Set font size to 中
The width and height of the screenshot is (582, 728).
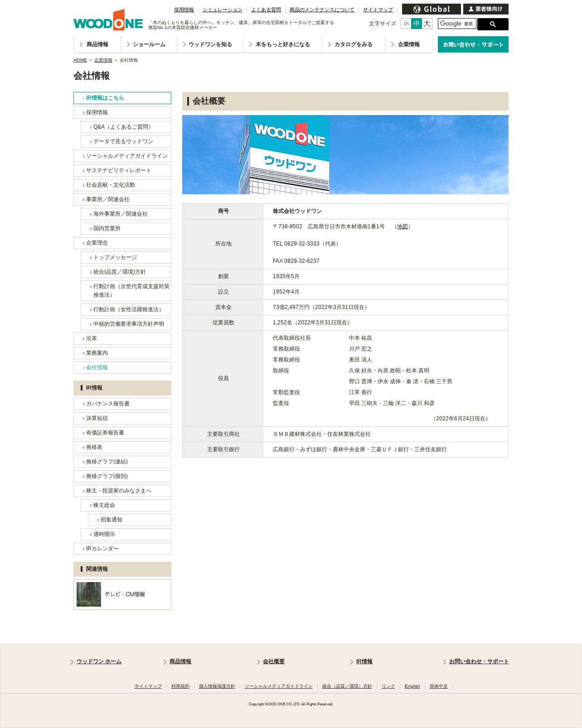tap(417, 24)
